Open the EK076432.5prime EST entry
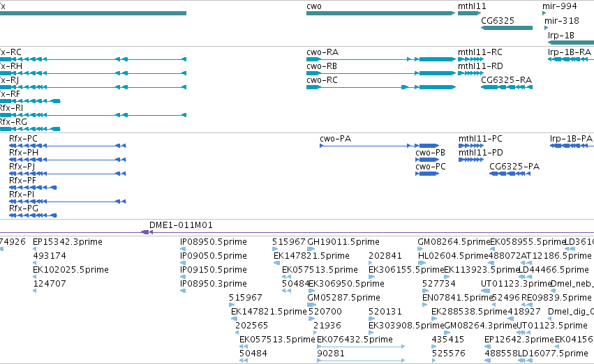Image resolution: width=594 pixels, height=364 pixels. 355,340
